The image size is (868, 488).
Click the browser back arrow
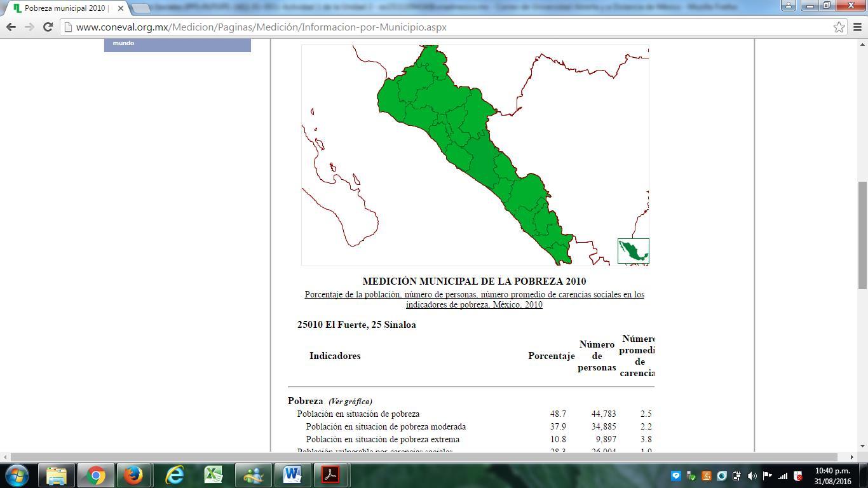tap(11, 27)
